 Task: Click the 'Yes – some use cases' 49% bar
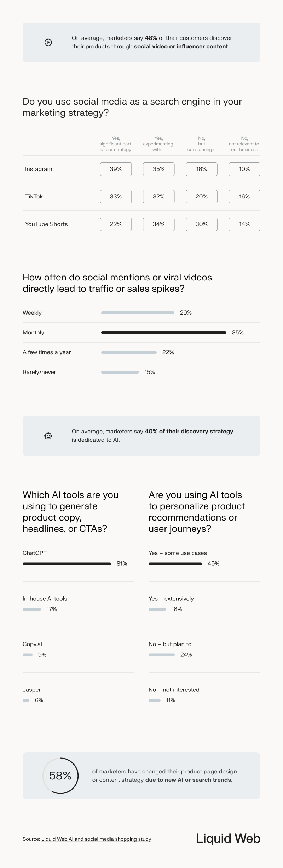(x=175, y=564)
